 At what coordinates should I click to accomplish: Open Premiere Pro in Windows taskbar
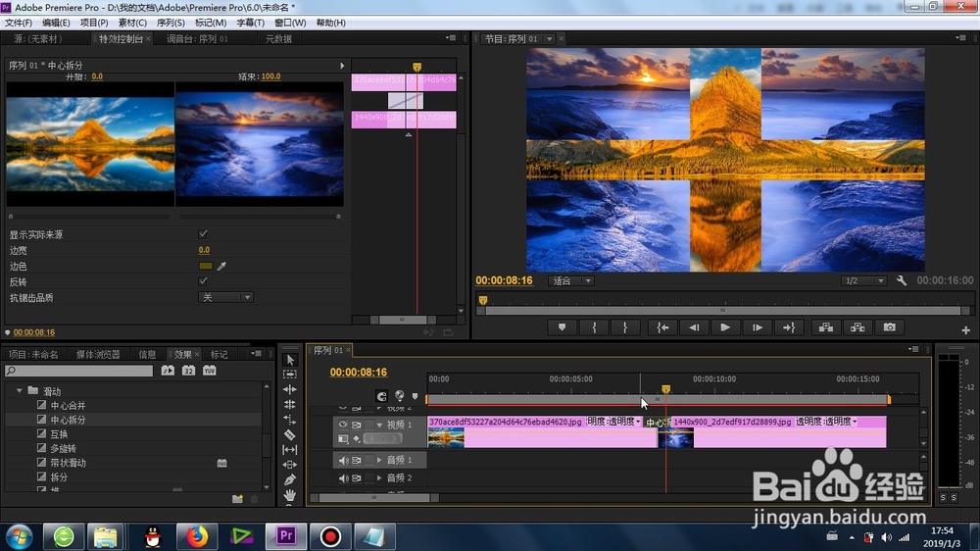(286, 536)
